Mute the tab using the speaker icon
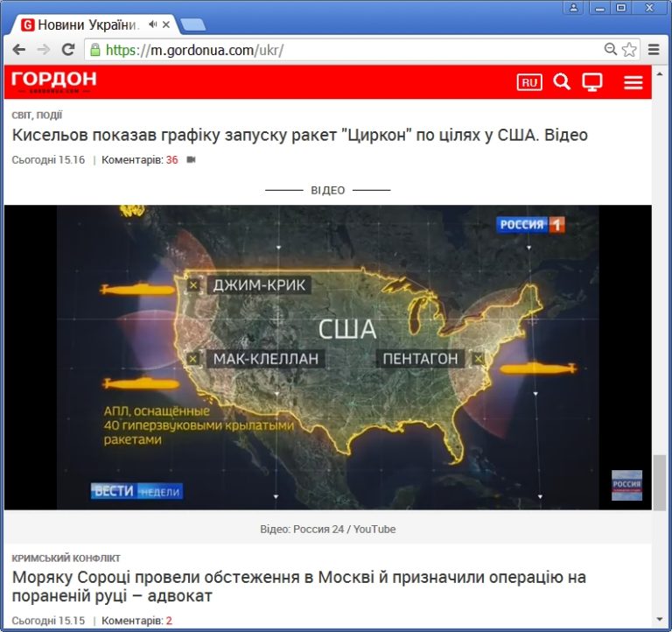This screenshot has width=672, height=632. pyautogui.click(x=152, y=25)
